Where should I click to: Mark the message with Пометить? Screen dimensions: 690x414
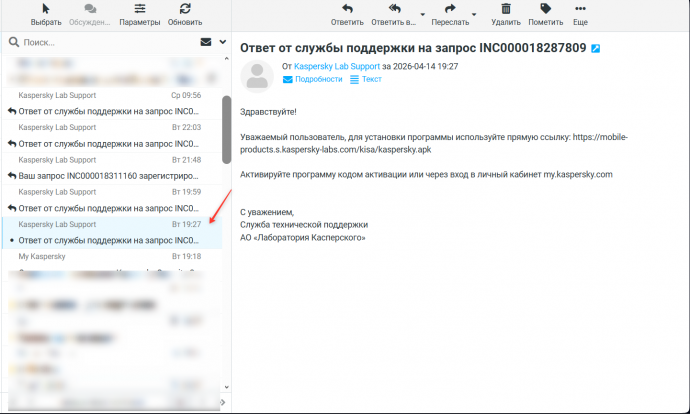(545, 14)
